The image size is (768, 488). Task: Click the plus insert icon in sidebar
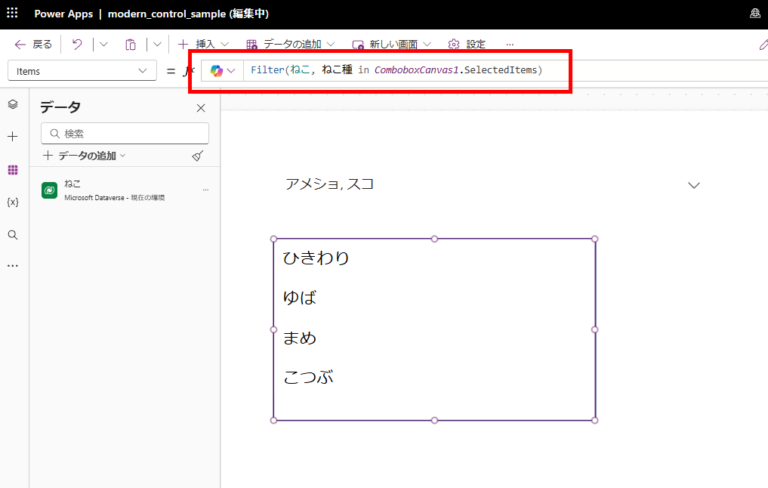click(12, 136)
